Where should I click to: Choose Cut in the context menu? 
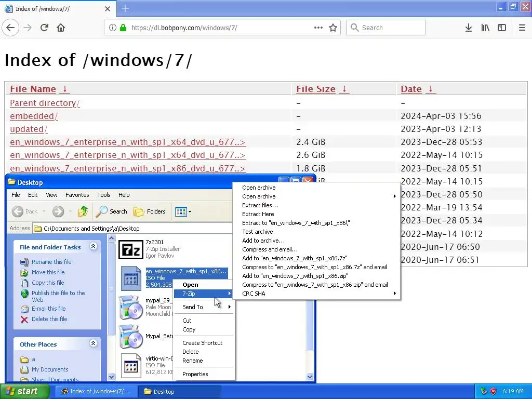click(x=204, y=321)
